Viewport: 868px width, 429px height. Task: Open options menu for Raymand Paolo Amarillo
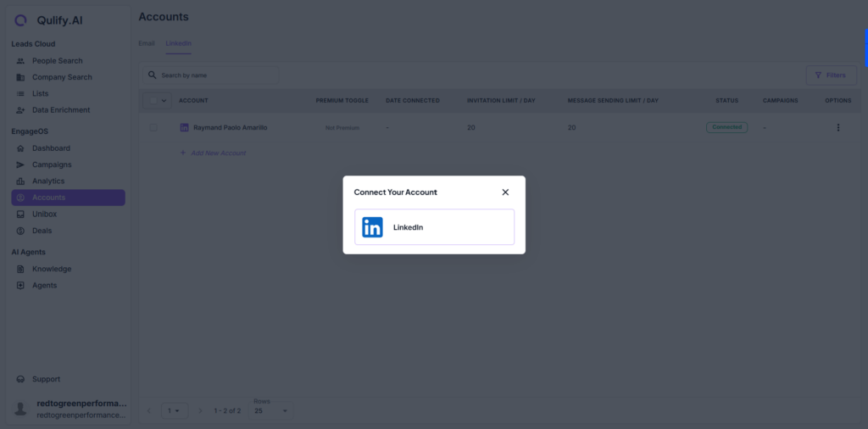[838, 127]
